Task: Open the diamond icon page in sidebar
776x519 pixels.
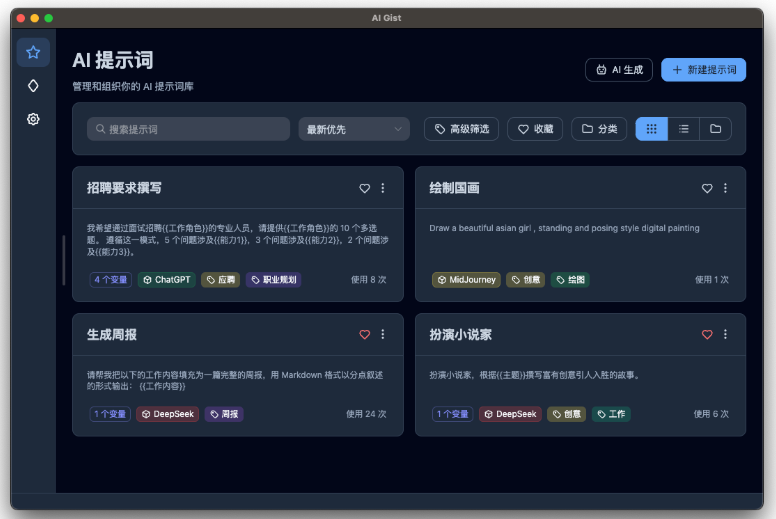Action: tap(33, 86)
